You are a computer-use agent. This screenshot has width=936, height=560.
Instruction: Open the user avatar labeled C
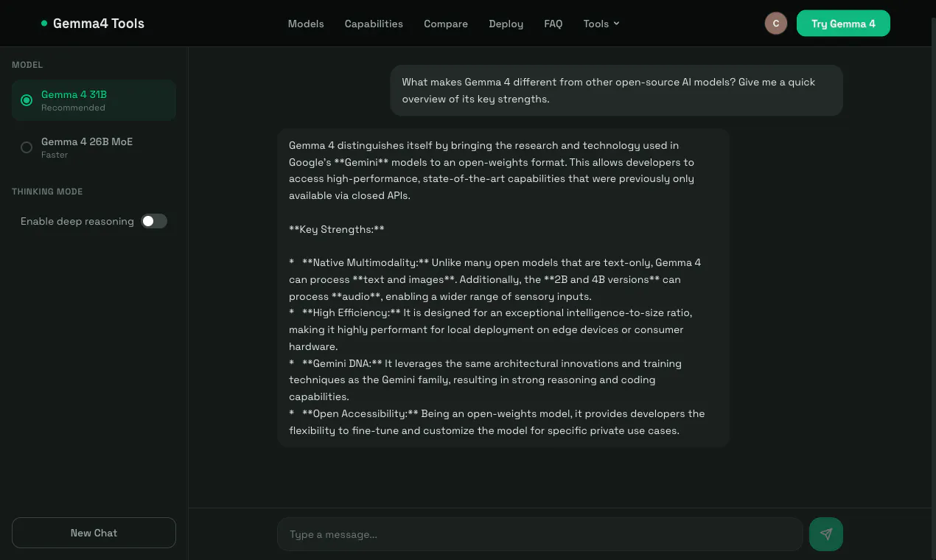pos(776,24)
